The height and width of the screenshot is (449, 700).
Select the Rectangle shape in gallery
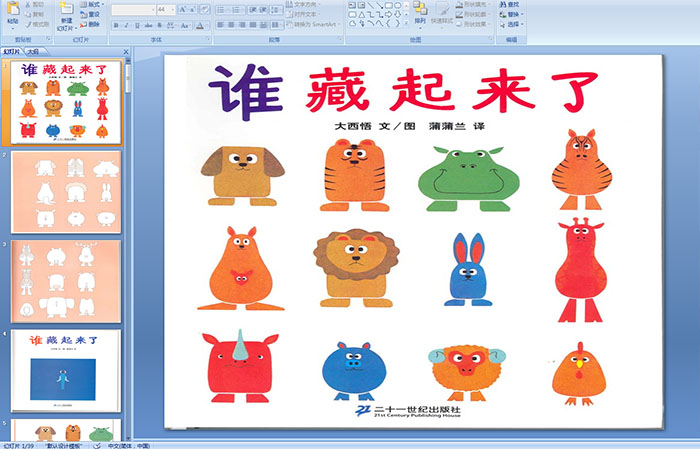pos(389,5)
